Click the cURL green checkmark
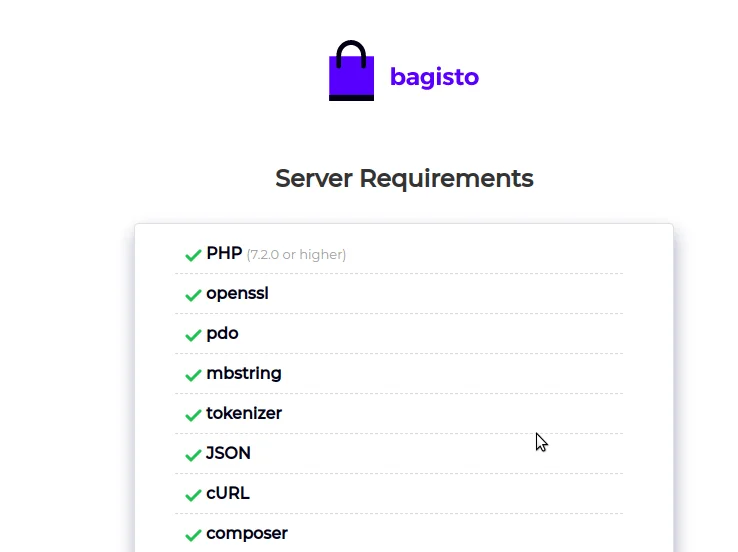Screen dimensions: 738x552 point(193,495)
